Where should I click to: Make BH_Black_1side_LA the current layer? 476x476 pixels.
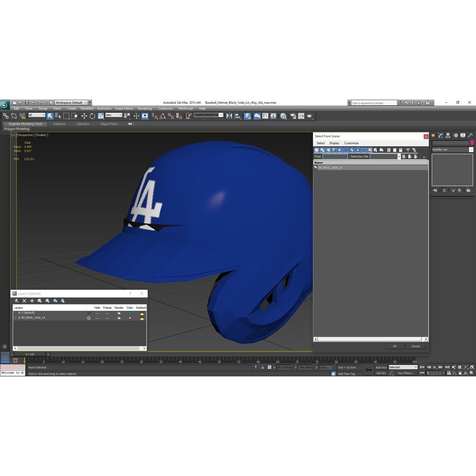pyautogui.click(x=89, y=318)
